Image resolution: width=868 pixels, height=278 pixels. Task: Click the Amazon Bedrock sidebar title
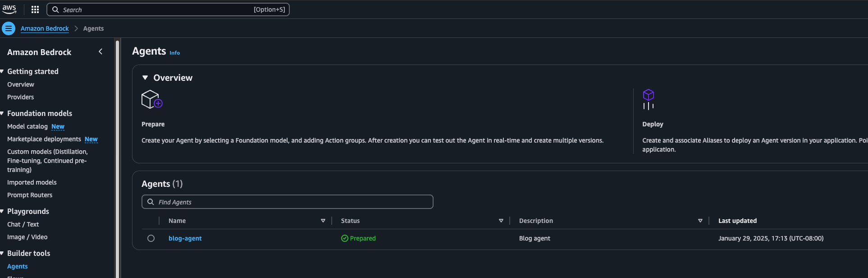(39, 52)
